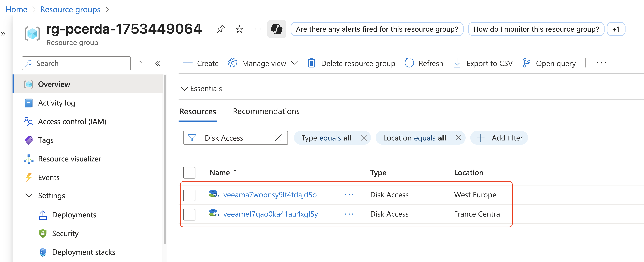Open more options ellipsis beside the title
The width and height of the screenshot is (644, 262).
click(x=258, y=29)
